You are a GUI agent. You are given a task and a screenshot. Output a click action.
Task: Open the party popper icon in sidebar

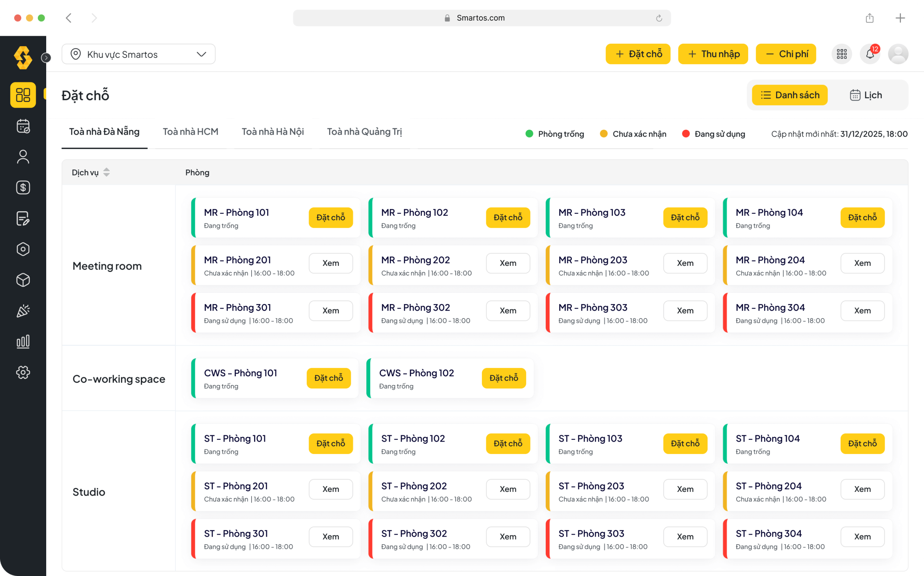tap(23, 311)
